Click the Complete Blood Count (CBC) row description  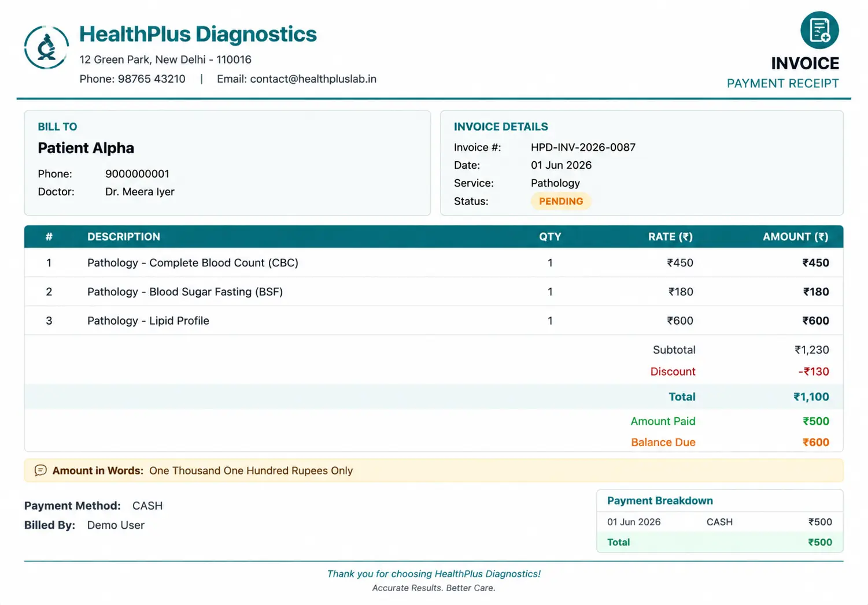click(x=193, y=263)
